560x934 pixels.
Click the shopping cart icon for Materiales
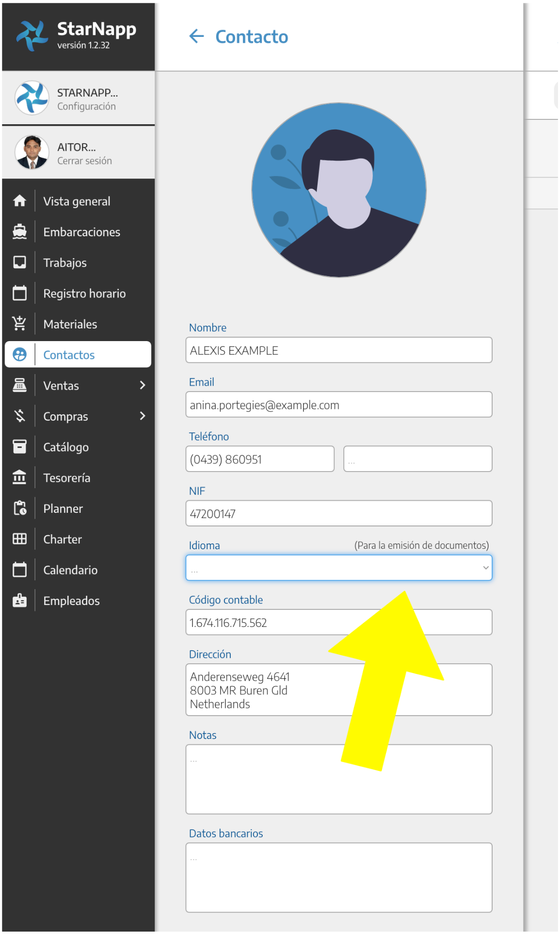pyautogui.click(x=19, y=324)
